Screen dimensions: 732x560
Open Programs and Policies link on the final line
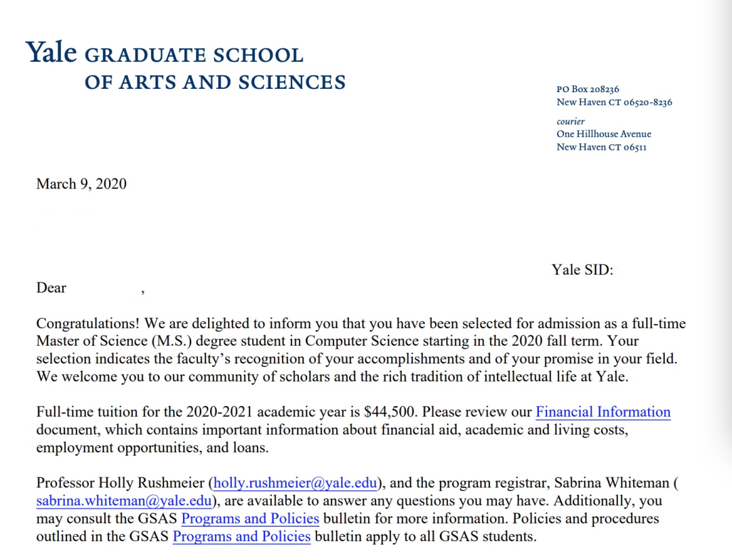(x=242, y=536)
